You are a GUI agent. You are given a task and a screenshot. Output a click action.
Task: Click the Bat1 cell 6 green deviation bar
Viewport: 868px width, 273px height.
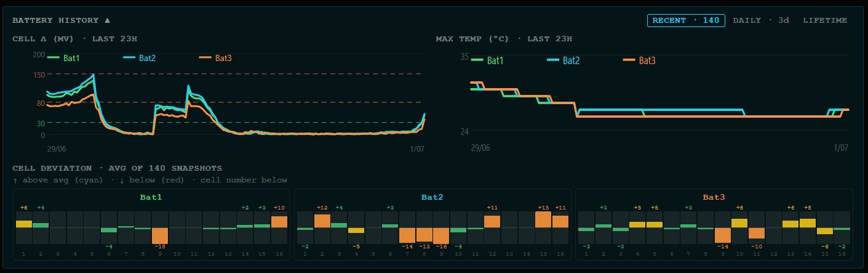109,230
